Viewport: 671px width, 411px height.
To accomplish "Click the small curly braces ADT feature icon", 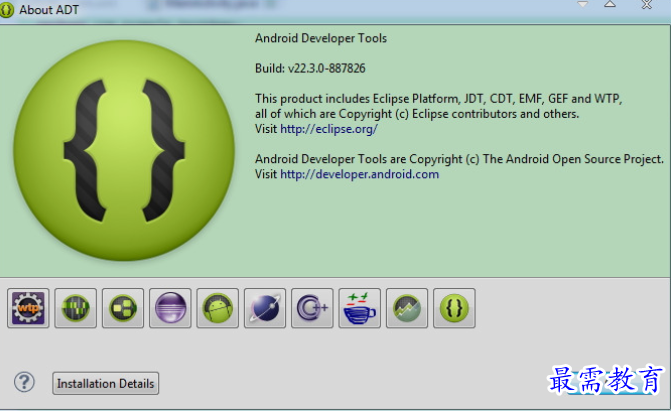I will click(454, 308).
